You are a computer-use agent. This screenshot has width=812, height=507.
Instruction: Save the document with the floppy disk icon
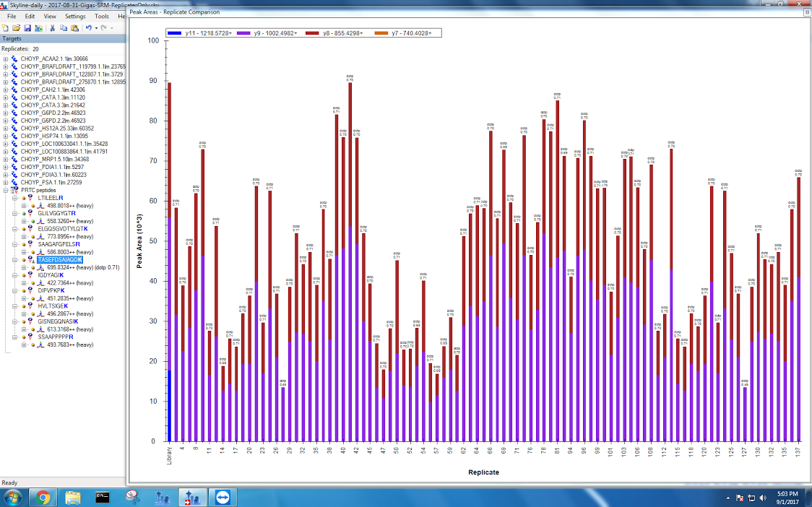(27, 27)
